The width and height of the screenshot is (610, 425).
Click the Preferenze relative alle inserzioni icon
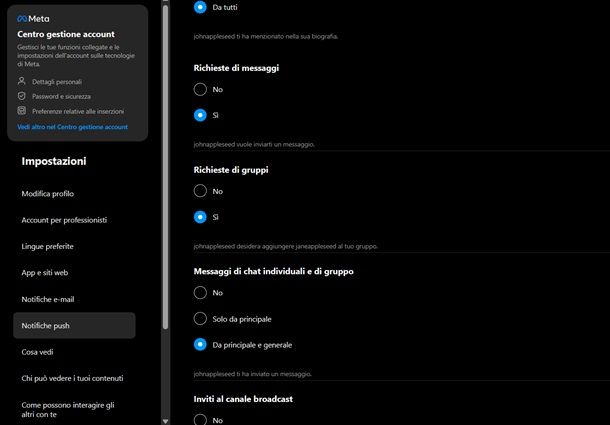click(x=21, y=111)
